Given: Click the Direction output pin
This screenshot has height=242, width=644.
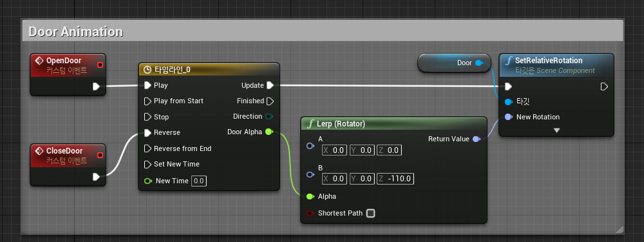Looking at the screenshot, I should click(x=269, y=116).
